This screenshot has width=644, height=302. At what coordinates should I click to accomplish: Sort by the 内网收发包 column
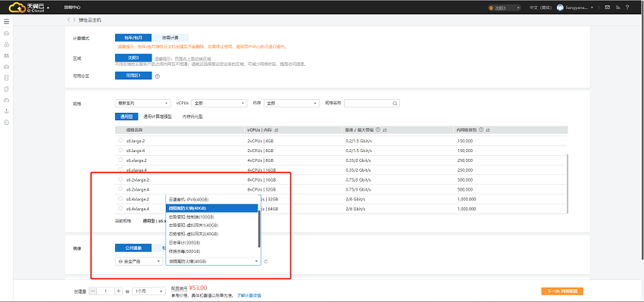point(488,129)
